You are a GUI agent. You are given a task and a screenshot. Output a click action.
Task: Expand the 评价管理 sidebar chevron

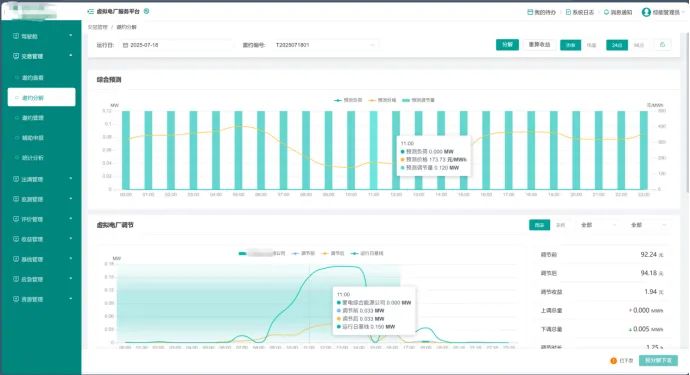[70, 218]
